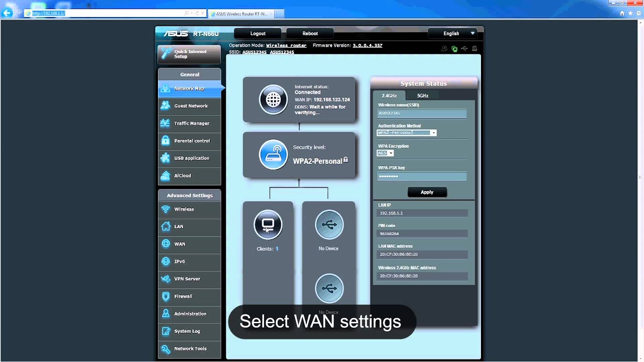644x362 pixels.
Task: Open the English language dropdown
Action: (x=451, y=33)
